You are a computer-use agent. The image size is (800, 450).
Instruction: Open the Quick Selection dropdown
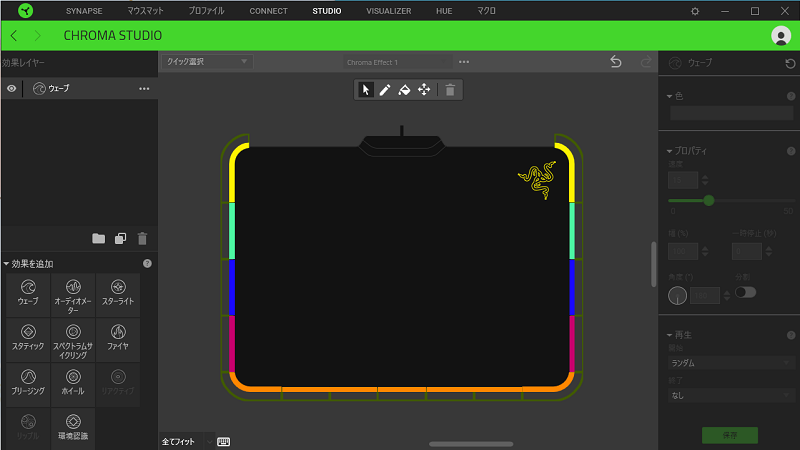[207, 62]
